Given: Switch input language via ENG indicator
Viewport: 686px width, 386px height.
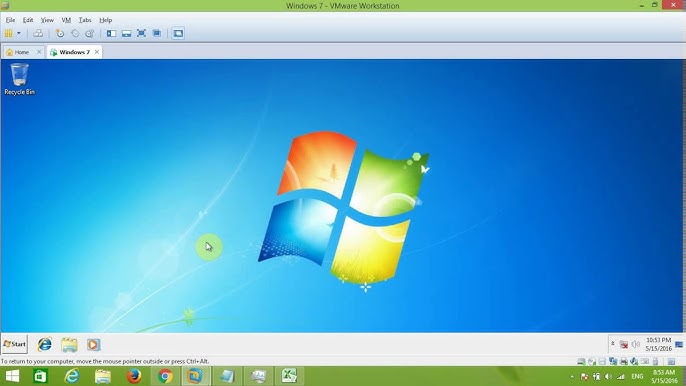Looking at the screenshot, I should click(637, 376).
